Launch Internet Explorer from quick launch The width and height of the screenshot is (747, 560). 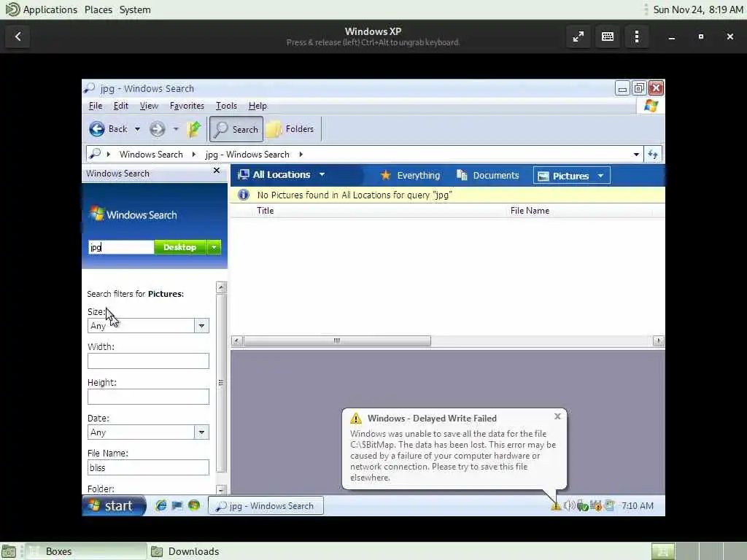[161, 506]
